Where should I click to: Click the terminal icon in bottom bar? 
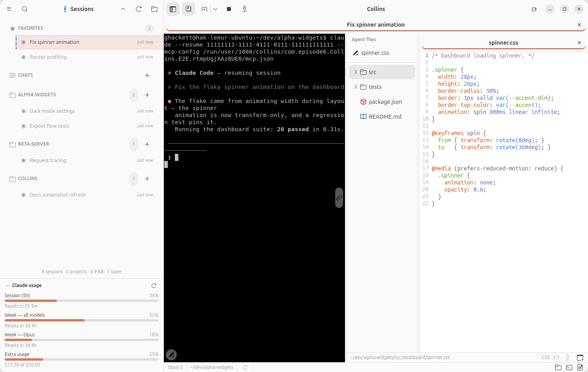[569, 367]
